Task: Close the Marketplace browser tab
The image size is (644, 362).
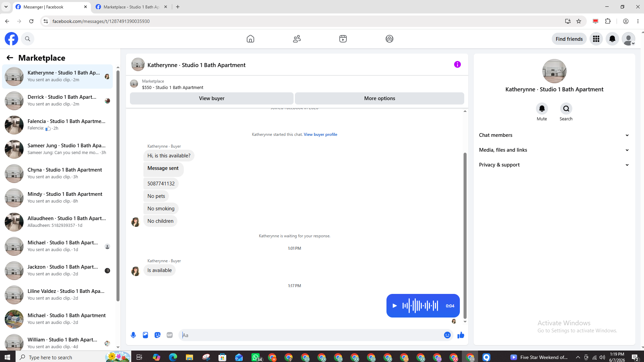Action: tap(166, 7)
